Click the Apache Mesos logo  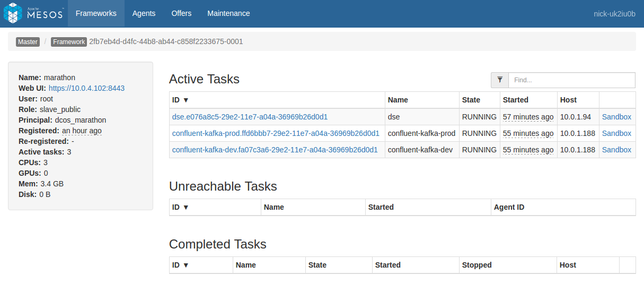(x=33, y=13)
